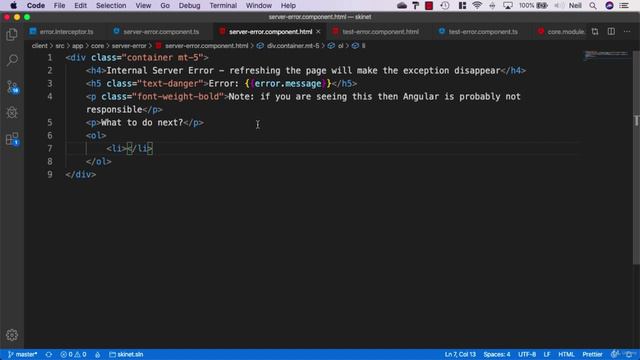Split the editor to the right
Screen dimensions: 640x360
[611, 31]
